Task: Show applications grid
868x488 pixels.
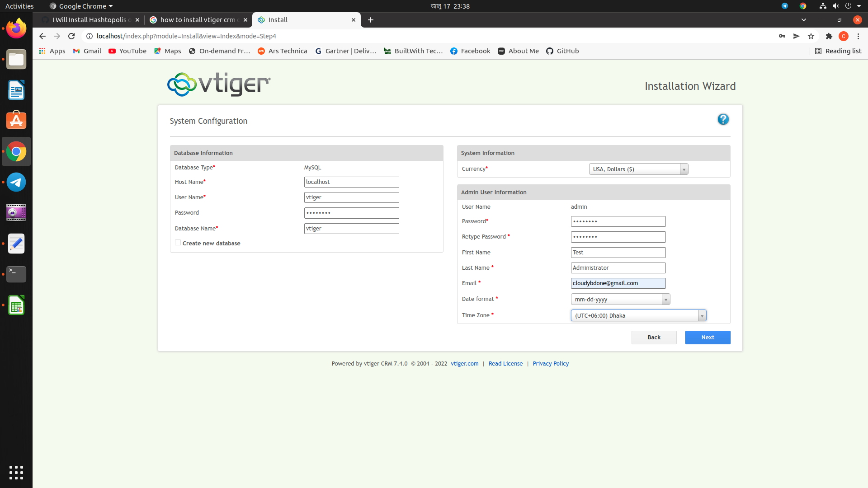Action: click(16, 472)
